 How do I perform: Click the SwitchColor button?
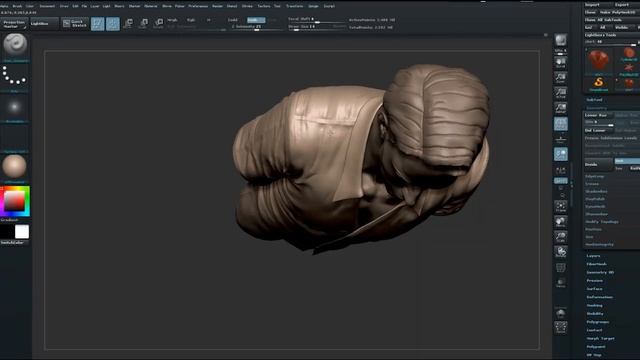13,242
